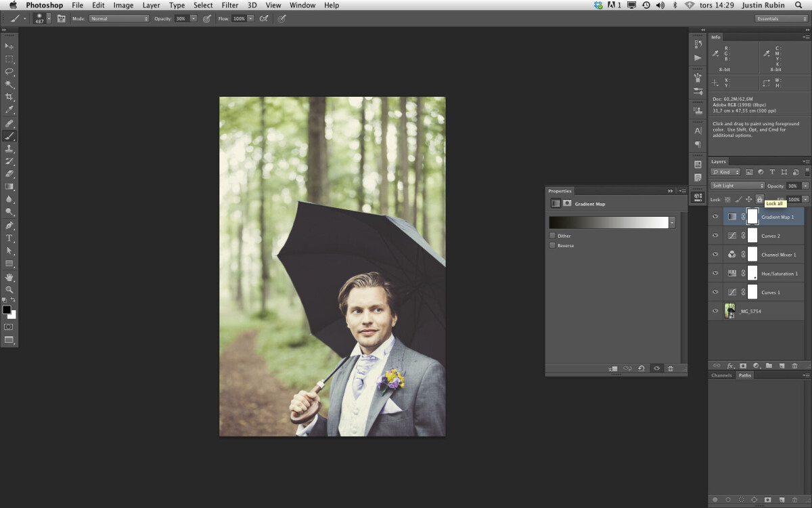Viewport: 812px width, 508px height.
Task: Open the Brush Preset picker dropdown
Action: (49, 19)
